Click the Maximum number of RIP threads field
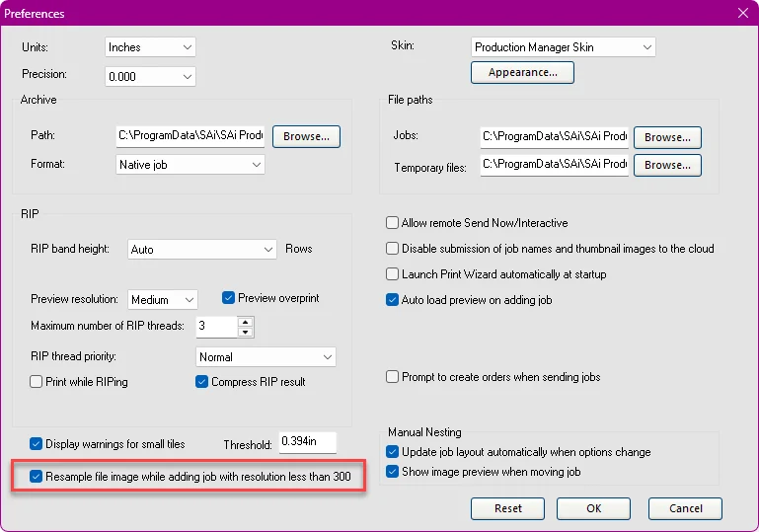 pos(216,327)
